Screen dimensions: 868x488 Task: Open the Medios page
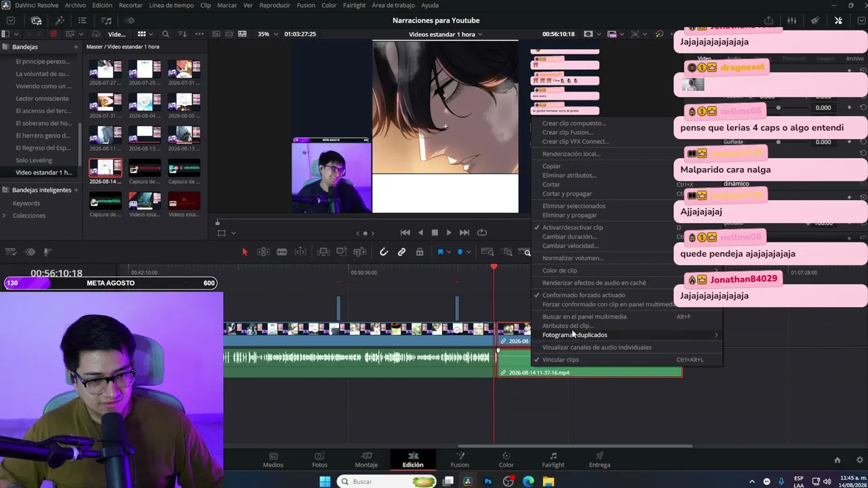pyautogui.click(x=273, y=460)
